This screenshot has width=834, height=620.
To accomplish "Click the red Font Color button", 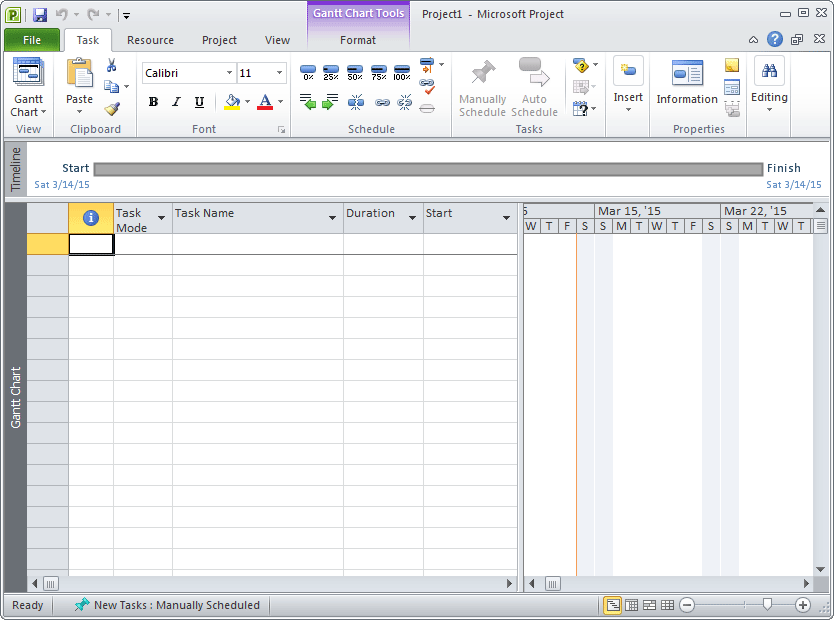I will pyautogui.click(x=265, y=102).
